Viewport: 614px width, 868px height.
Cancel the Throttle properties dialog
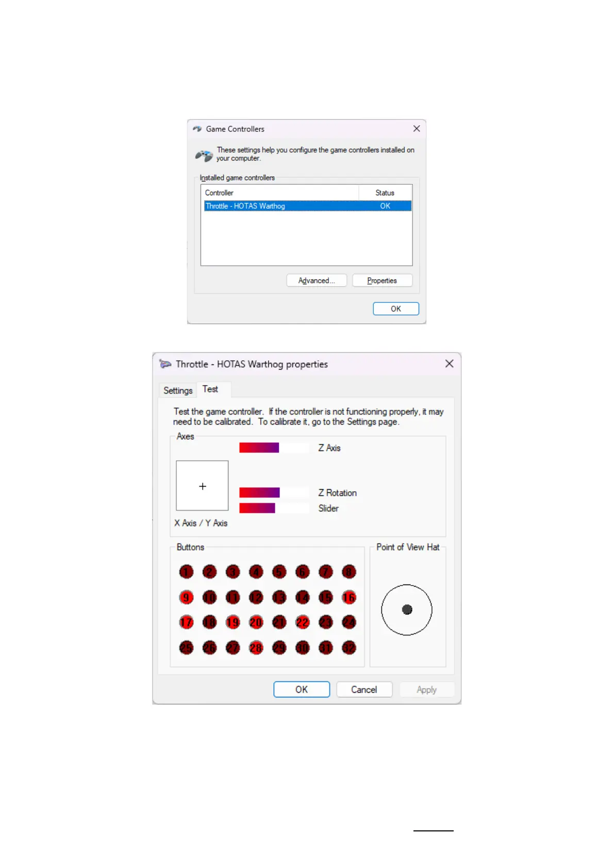(x=364, y=689)
